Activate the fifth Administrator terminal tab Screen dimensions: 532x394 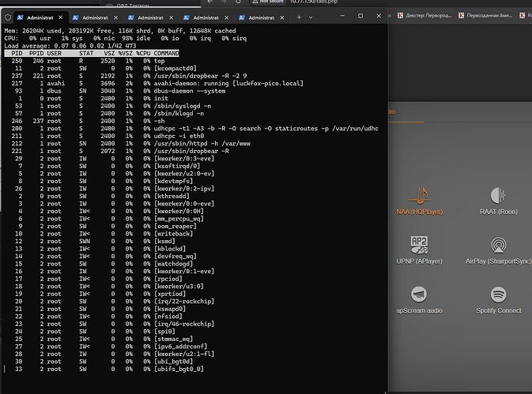(x=262, y=17)
